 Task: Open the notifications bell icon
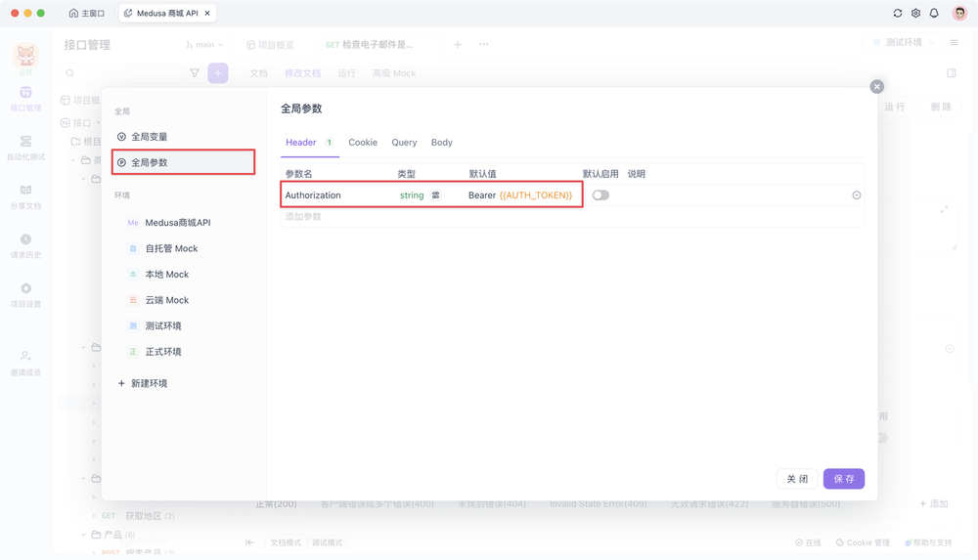[934, 14]
